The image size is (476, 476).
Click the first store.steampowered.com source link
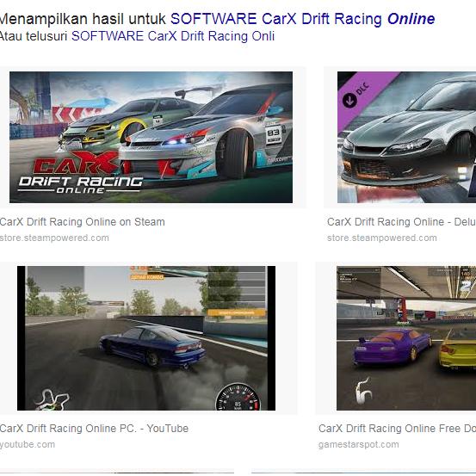click(x=54, y=238)
